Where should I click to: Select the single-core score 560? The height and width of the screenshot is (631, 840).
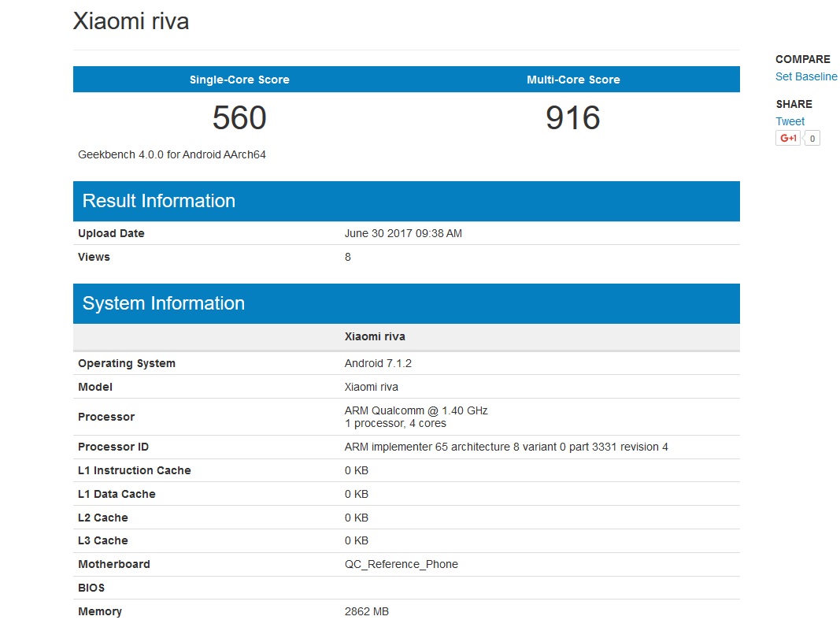click(x=239, y=117)
